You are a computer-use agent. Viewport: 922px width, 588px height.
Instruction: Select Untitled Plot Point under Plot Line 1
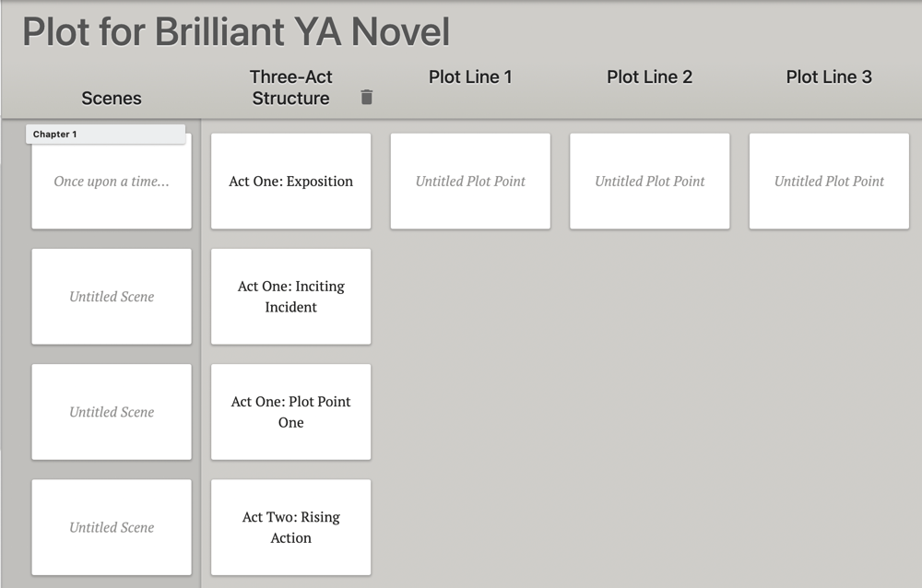(470, 182)
